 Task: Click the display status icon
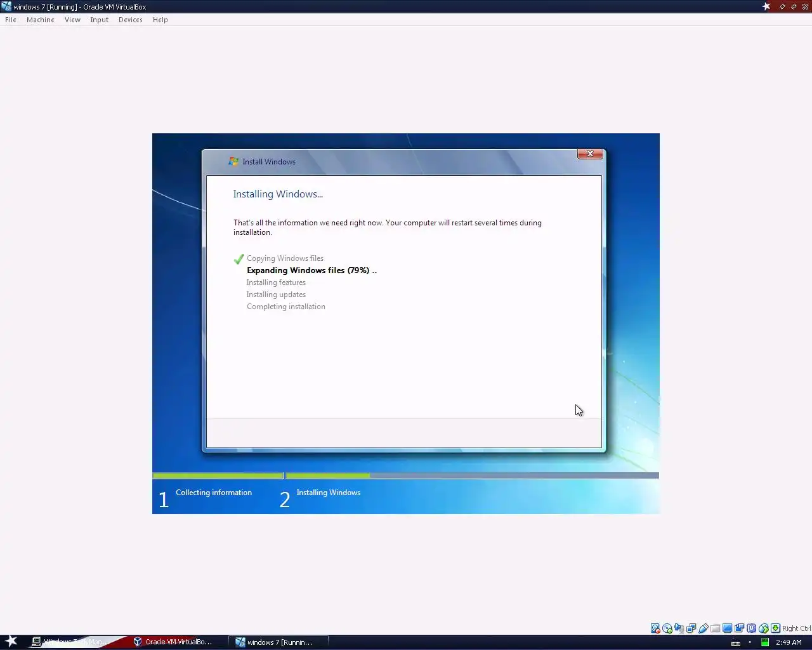click(x=727, y=628)
